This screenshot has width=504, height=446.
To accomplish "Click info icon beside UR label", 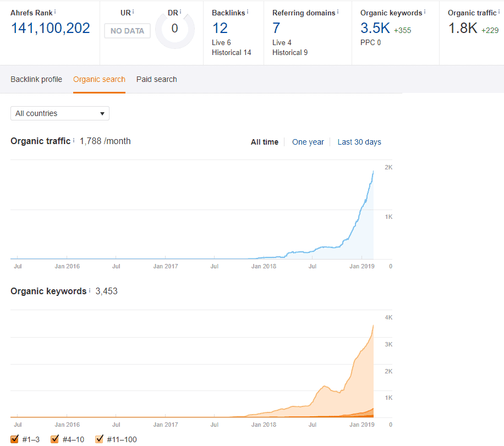I will [133, 12].
